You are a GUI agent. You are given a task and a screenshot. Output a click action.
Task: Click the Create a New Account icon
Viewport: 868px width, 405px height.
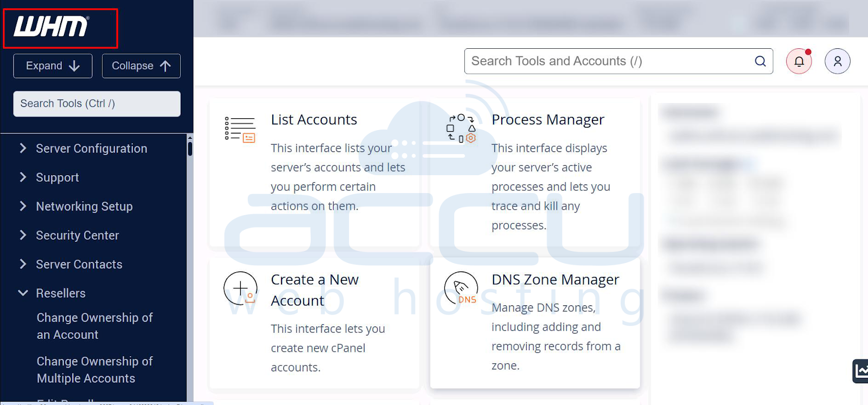(240, 288)
